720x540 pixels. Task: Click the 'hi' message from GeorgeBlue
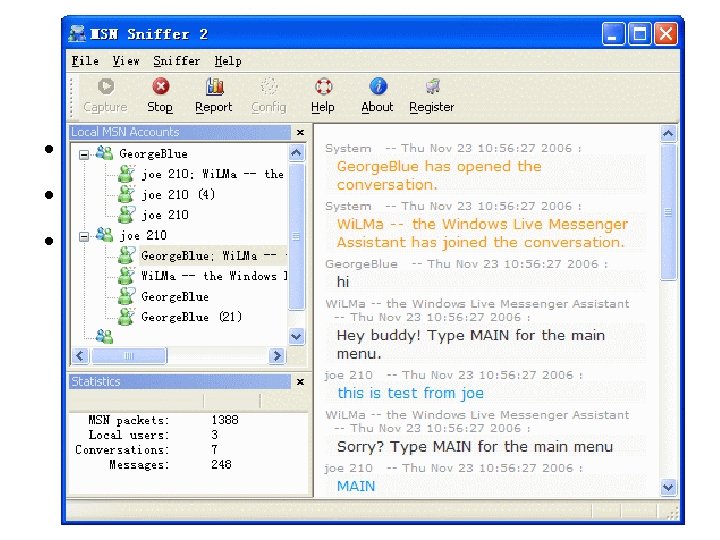343,281
